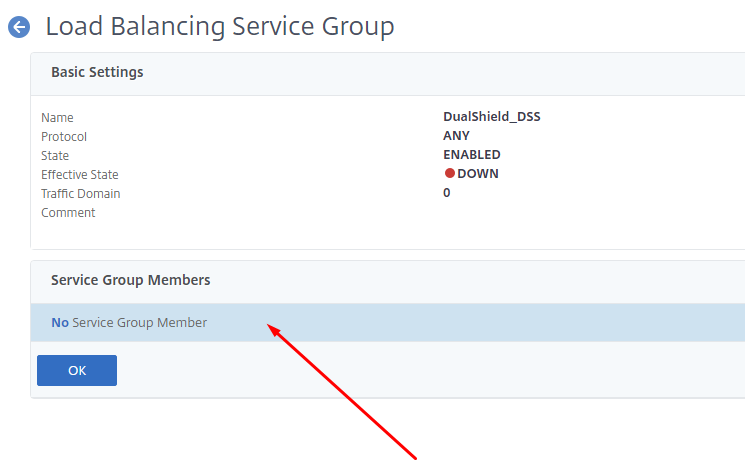745x475 pixels.
Task: Select the ANY protocol value
Action: click(x=456, y=136)
